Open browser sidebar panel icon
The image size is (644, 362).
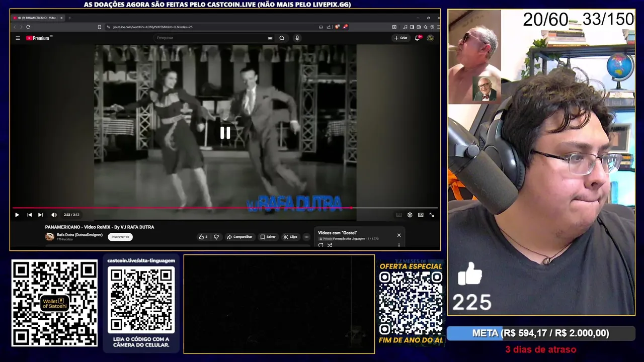click(412, 27)
